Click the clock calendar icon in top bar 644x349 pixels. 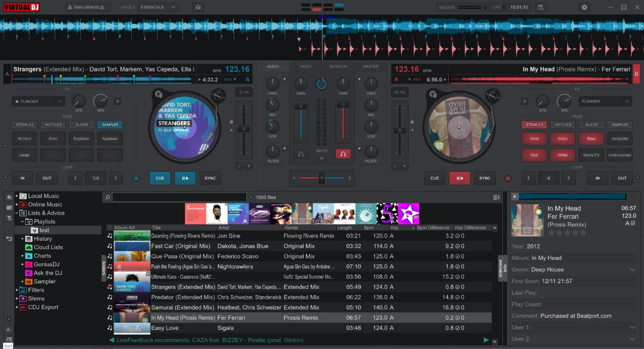pyautogui.click(x=540, y=7)
